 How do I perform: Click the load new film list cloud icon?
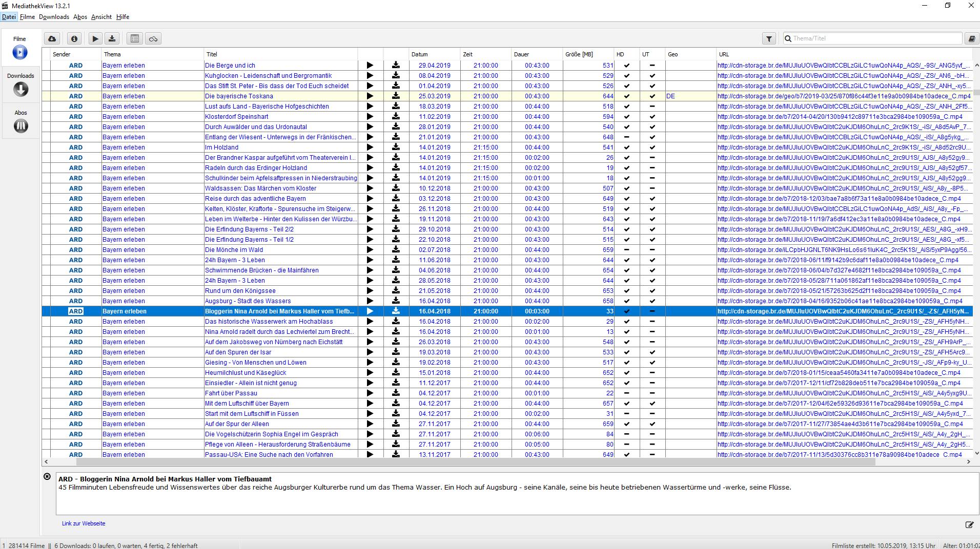pos(52,38)
